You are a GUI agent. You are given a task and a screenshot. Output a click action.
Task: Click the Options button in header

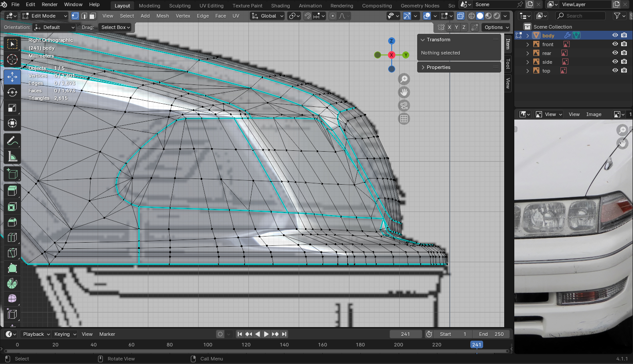pos(496,27)
